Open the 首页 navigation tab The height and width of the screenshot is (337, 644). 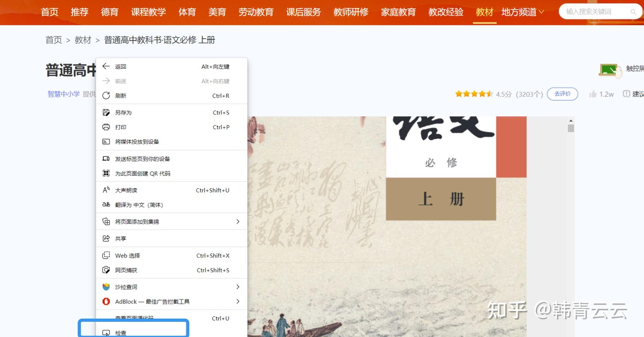tap(49, 12)
